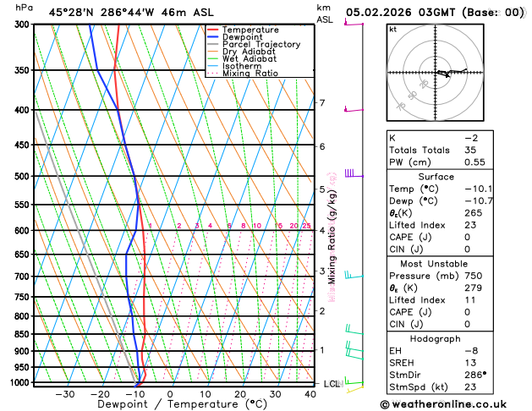Click the 'km ASL' altitude axis label
Viewport: 532px width, 411px height.
(324, 14)
